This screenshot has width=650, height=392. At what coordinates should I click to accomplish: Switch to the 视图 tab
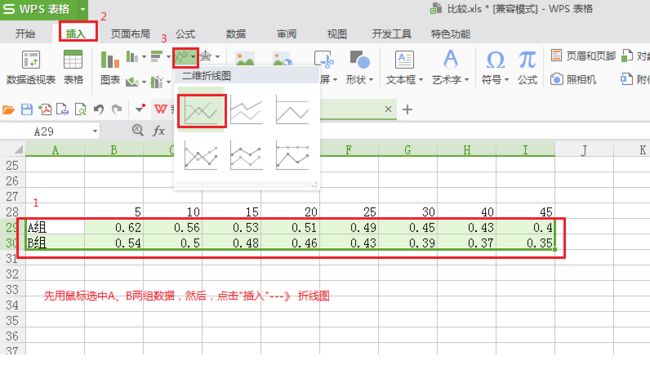(337, 34)
